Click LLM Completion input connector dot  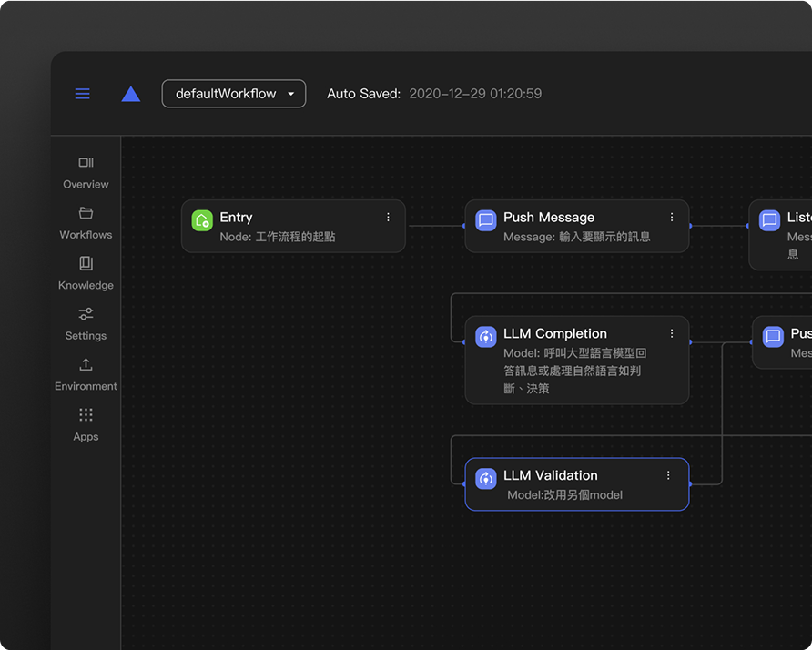point(463,342)
